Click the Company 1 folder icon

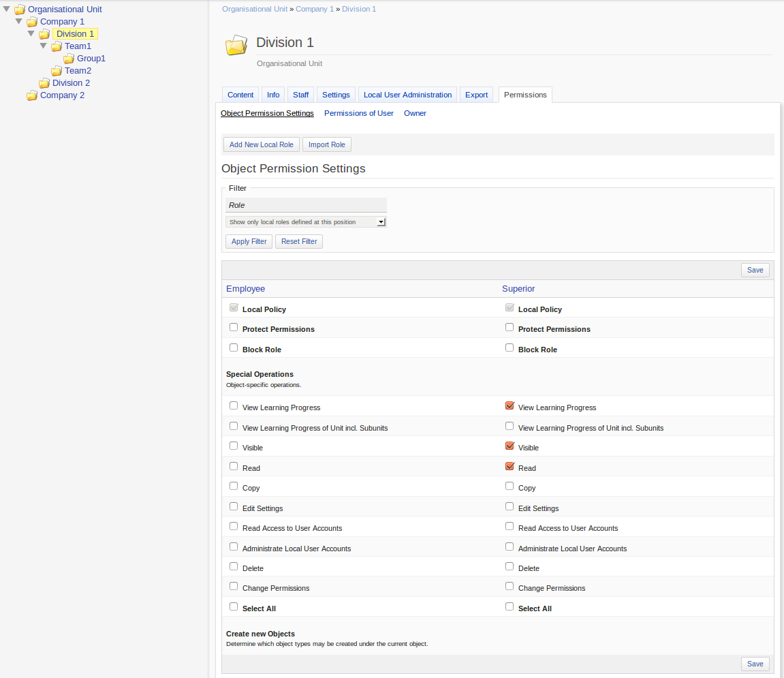tap(32, 22)
